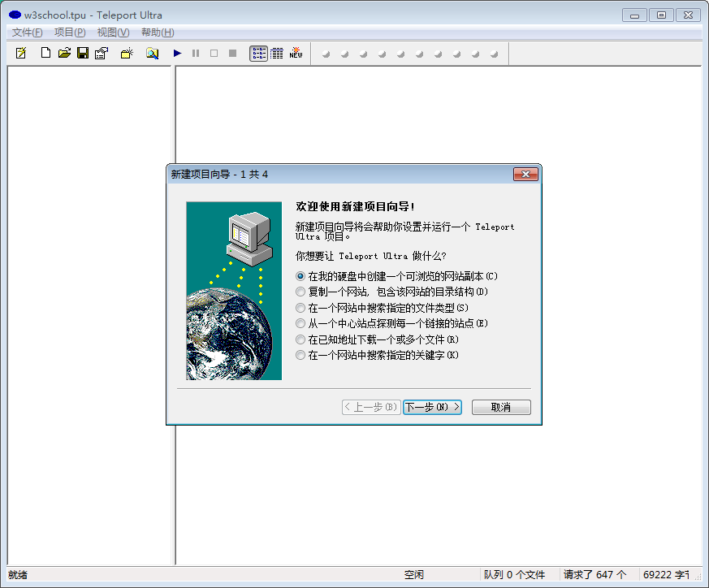Screen dimensions: 709x588
Task: Maximize the Teleport Ultra window
Action: [x=661, y=15]
